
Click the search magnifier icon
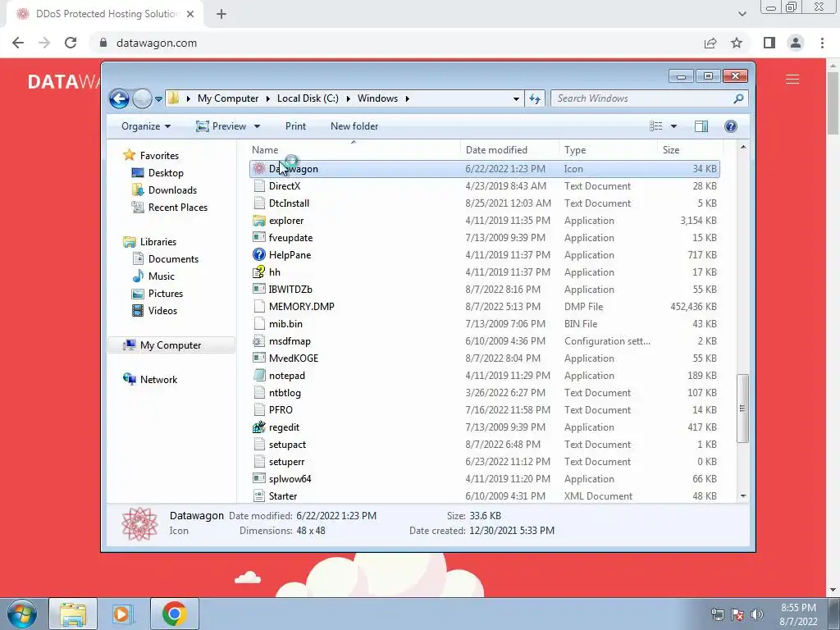tap(738, 98)
